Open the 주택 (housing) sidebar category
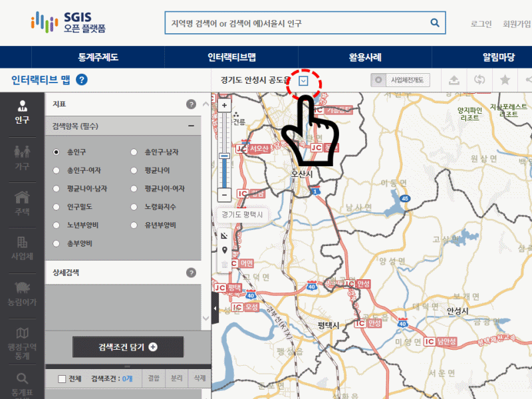 point(22,202)
